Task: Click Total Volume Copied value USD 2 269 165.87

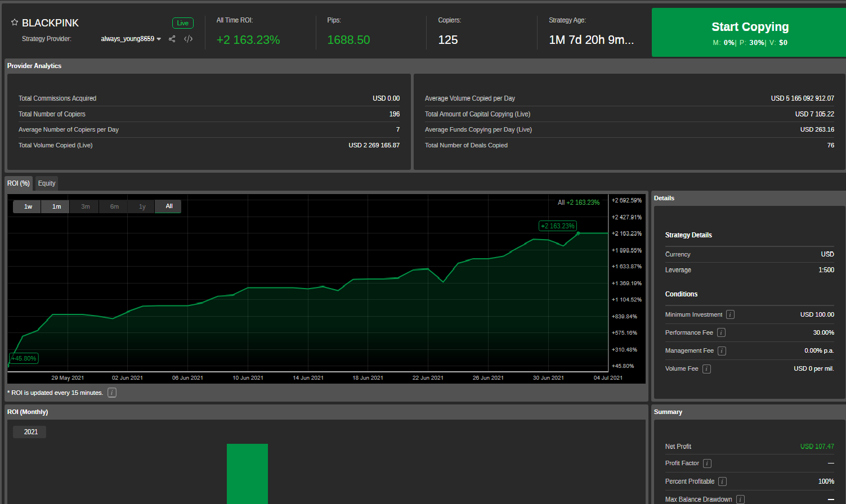Action: (x=374, y=145)
